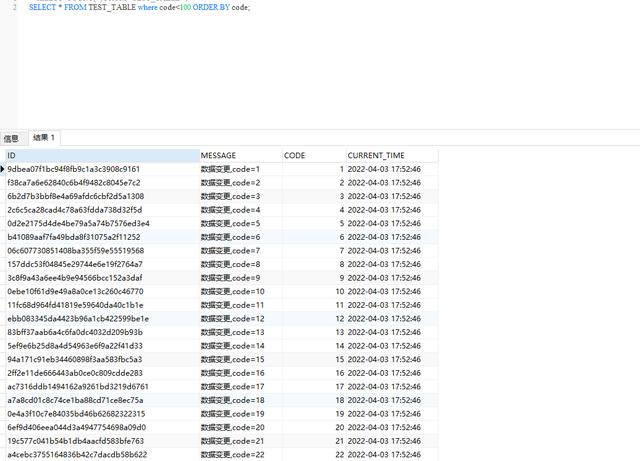
Task: Select ID cell 0e4a3f10c7e84035bd46b62682322315
Action: [x=102, y=414]
